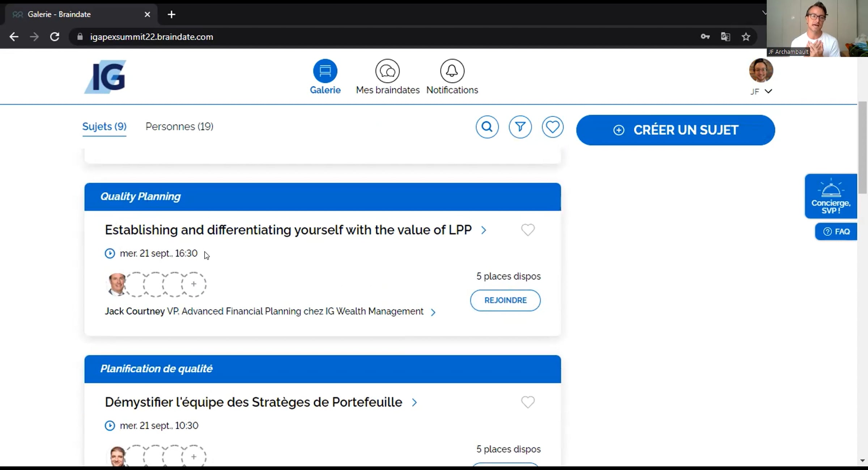Click the scrollbar down arrow
868x470 pixels.
(x=863, y=461)
